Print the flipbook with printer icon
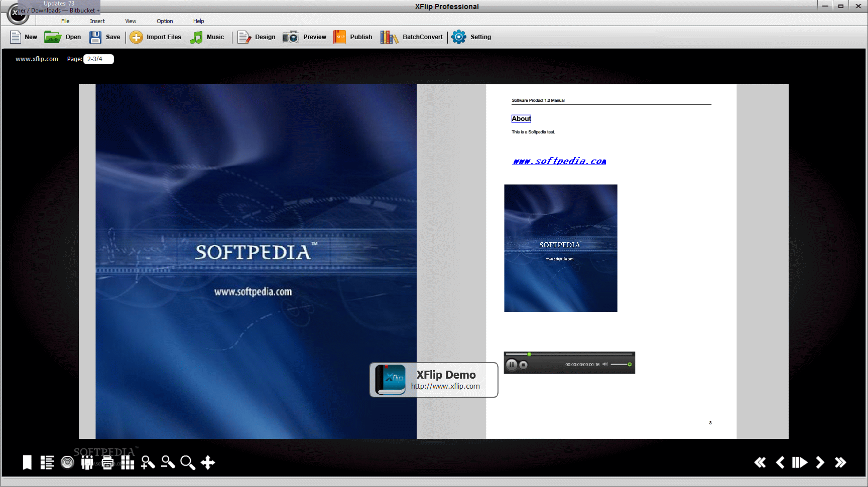The image size is (868, 487). tap(107, 462)
